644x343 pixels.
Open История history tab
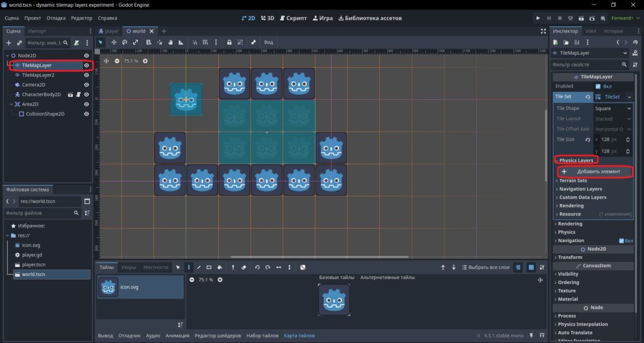(x=613, y=31)
